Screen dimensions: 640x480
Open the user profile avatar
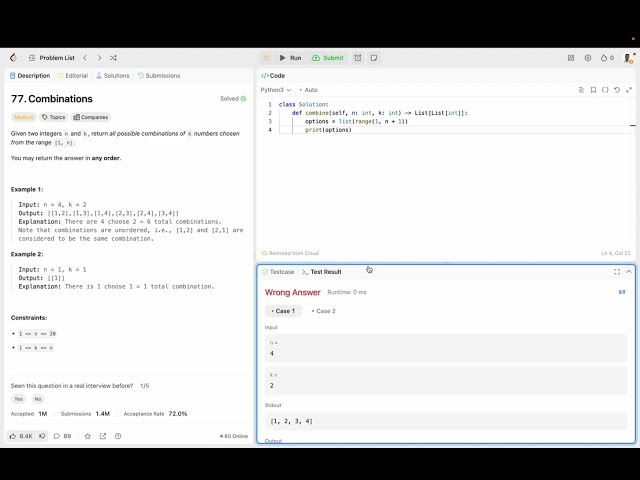point(629,58)
